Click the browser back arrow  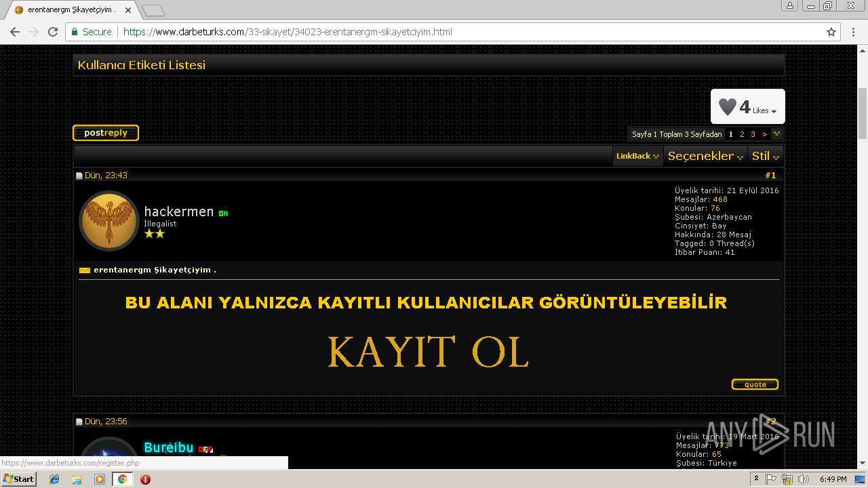point(14,32)
